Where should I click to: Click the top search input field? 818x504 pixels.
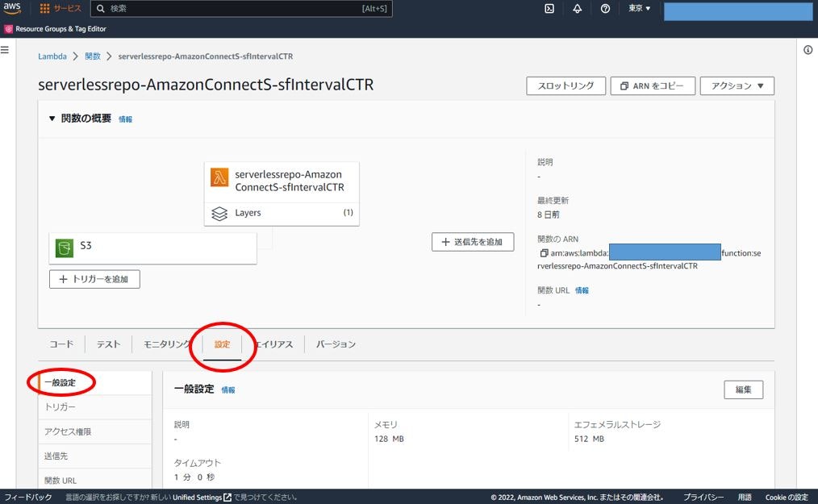click(241, 8)
